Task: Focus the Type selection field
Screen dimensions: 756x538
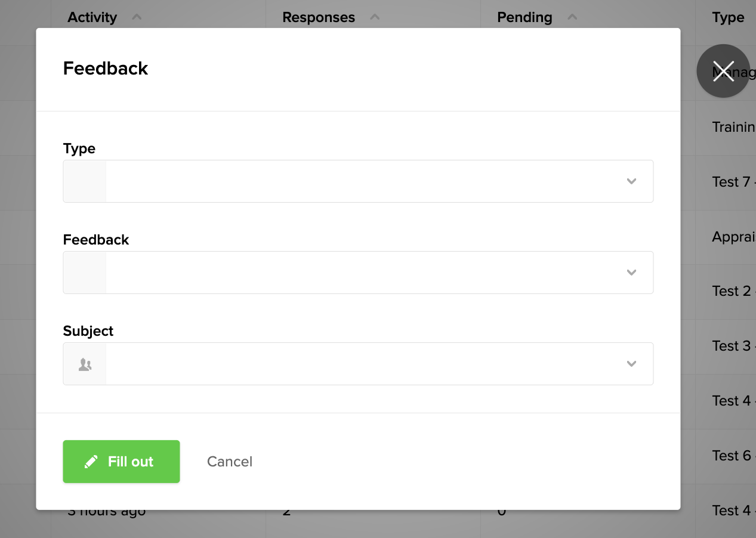Action: tap(358, 181)
